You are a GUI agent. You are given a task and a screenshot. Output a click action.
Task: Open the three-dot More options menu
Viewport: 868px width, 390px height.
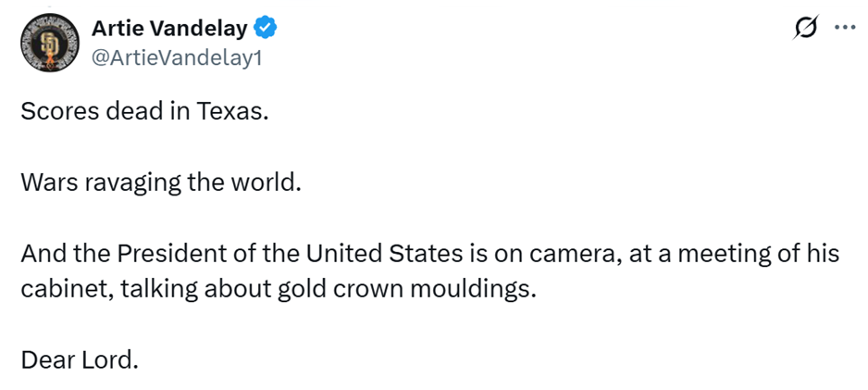[x=844, y=28]
